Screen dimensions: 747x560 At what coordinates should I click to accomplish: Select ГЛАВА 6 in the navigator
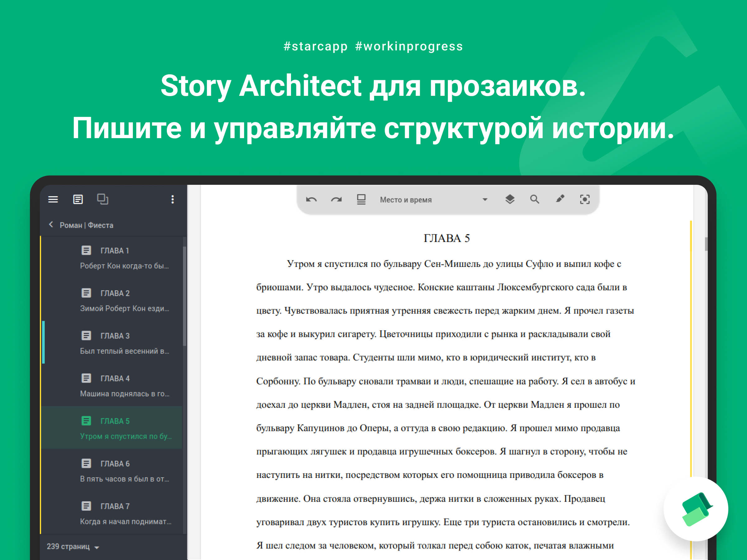pos(111,470)
